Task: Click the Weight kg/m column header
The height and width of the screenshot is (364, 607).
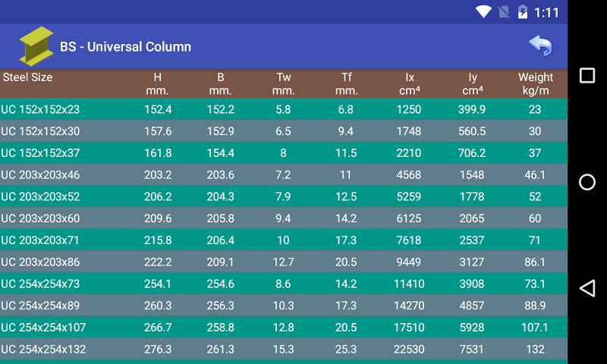Action: pos(535,83)
